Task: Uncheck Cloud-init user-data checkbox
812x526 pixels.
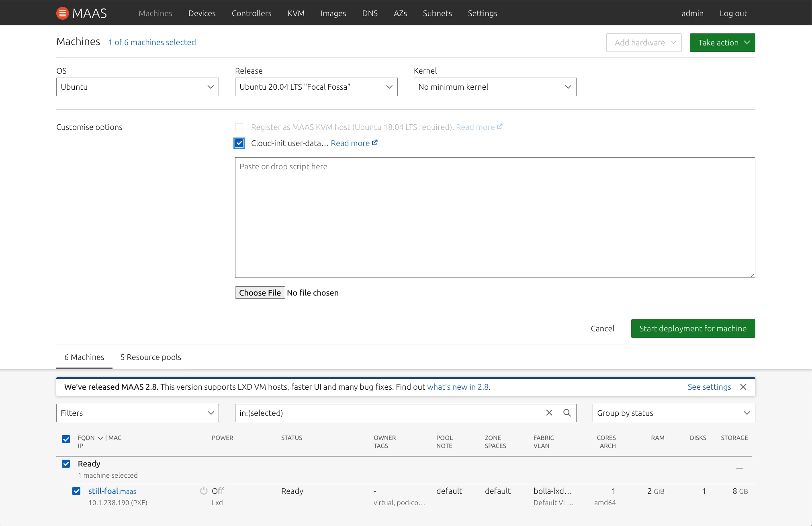Action: click(x=239, y=143)
